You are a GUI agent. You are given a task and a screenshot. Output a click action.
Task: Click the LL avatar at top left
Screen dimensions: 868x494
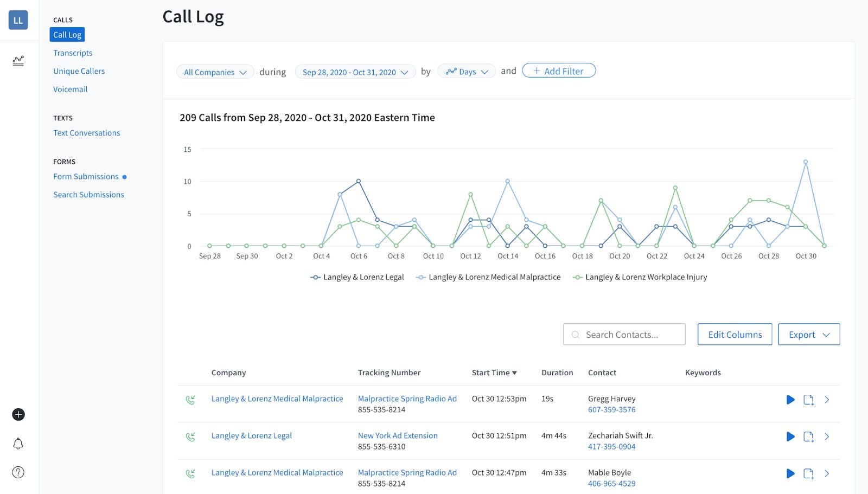pyautogui.click(x=18, y=20)
